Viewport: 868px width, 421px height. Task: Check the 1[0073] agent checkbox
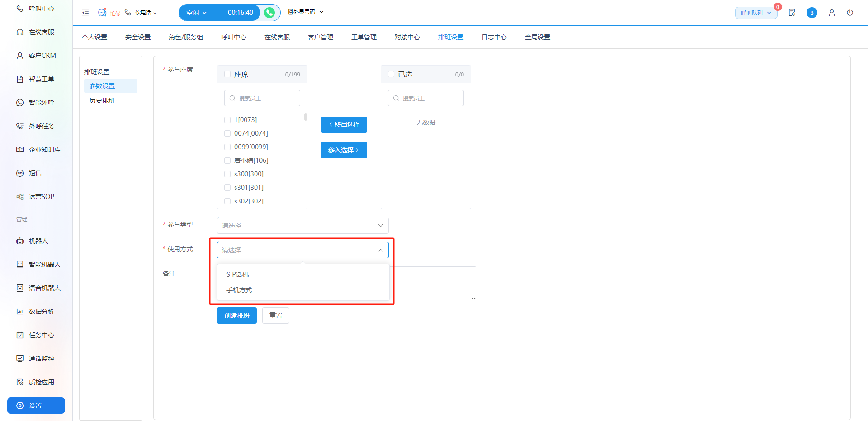click(227, 120)
